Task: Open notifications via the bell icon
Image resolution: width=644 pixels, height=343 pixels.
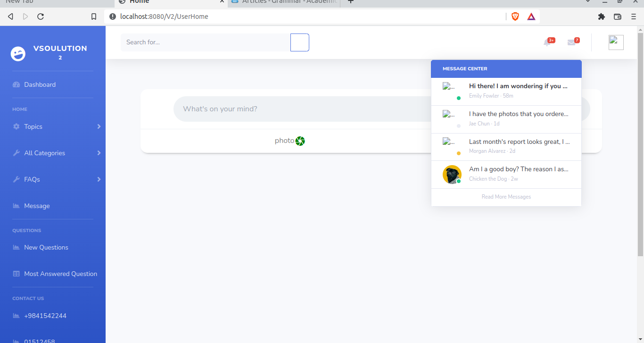Action: (x=547, y=42)
